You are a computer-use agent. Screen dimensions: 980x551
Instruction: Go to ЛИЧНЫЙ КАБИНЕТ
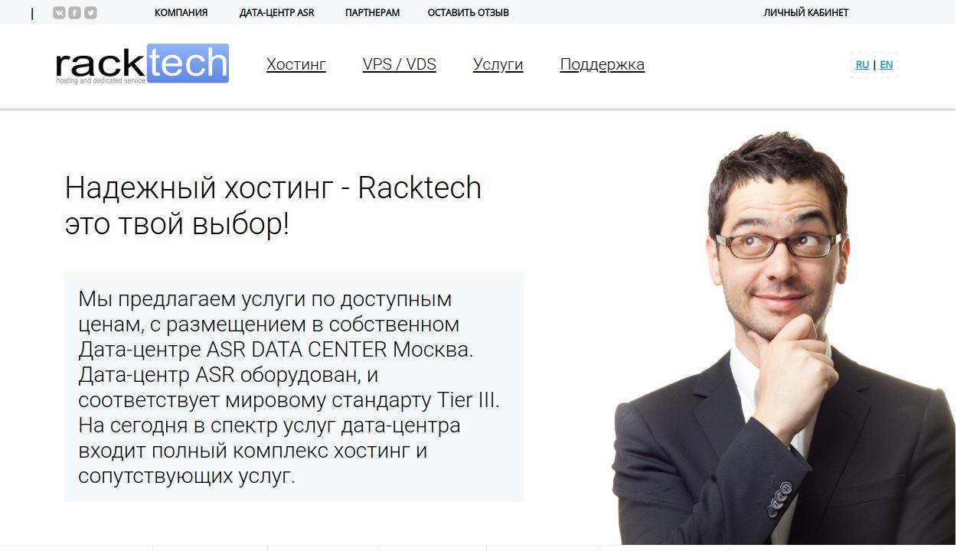tap(805, 12)
